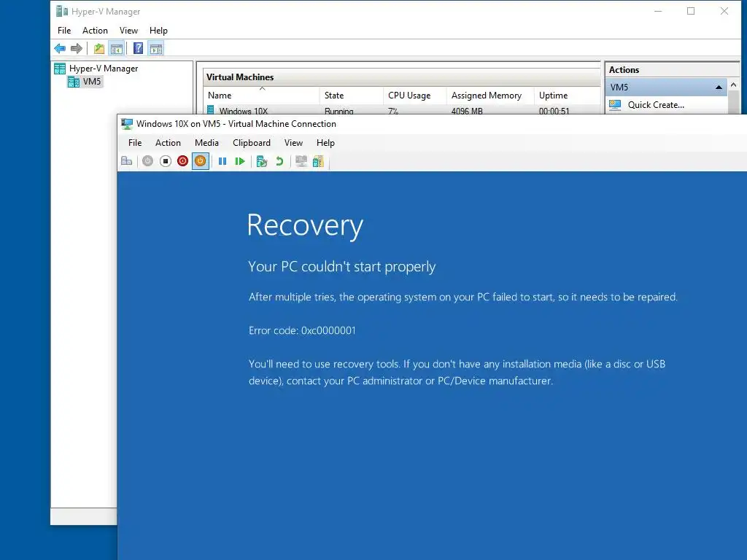Click the red Shut Down icon

182,161
